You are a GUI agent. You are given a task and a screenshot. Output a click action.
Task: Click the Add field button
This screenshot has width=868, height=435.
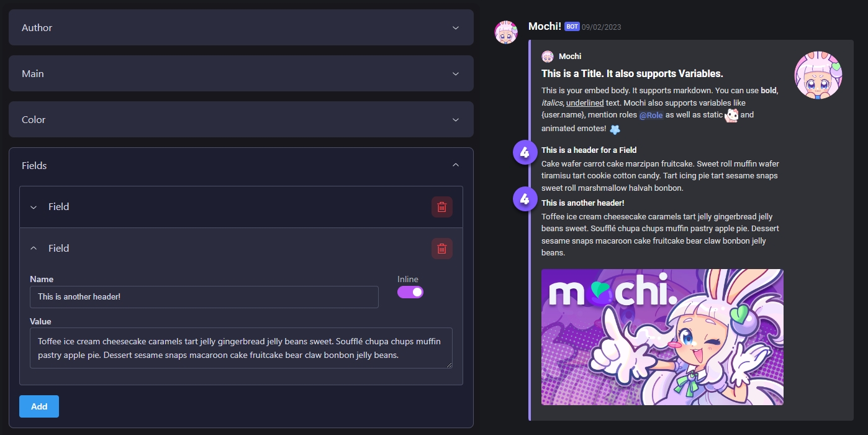39,406
